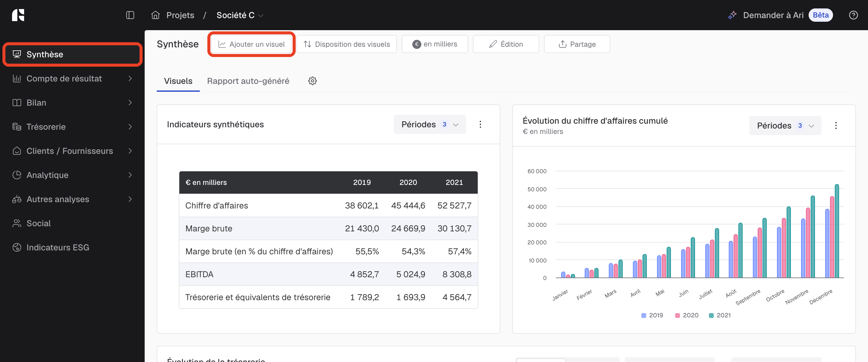Expand the Compte de résultat chevron
The width and height of the screenshot is (868, 362).
tap(130, 79)
